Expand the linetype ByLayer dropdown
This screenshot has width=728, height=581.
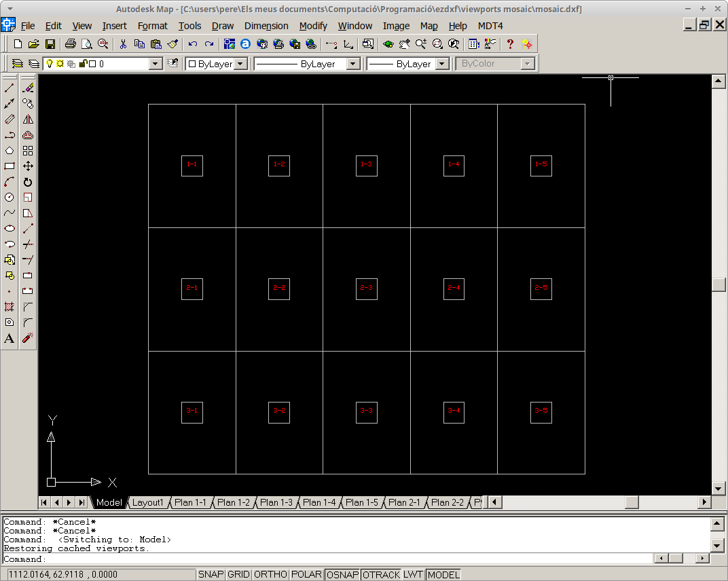[x=353, y=64]
